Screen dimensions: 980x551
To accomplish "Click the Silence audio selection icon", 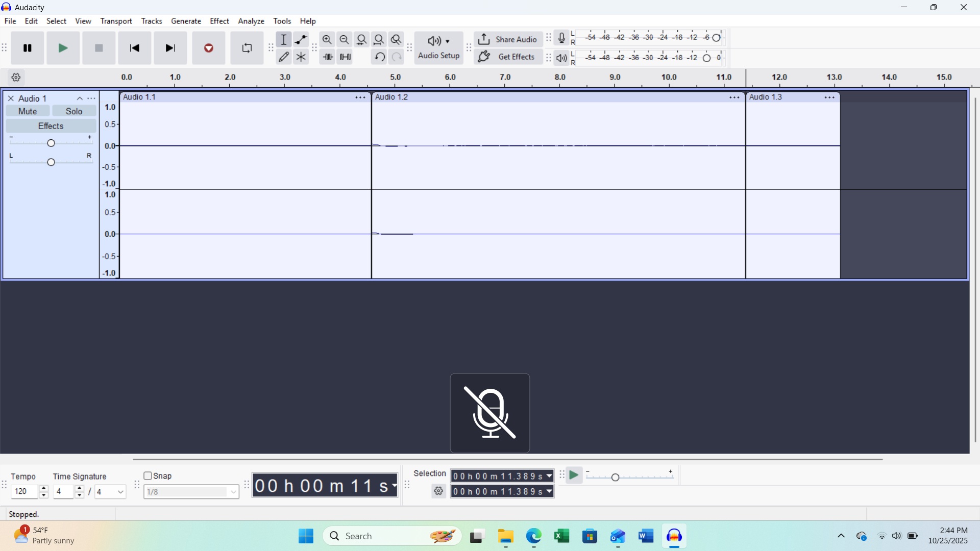I will [345, 57].
